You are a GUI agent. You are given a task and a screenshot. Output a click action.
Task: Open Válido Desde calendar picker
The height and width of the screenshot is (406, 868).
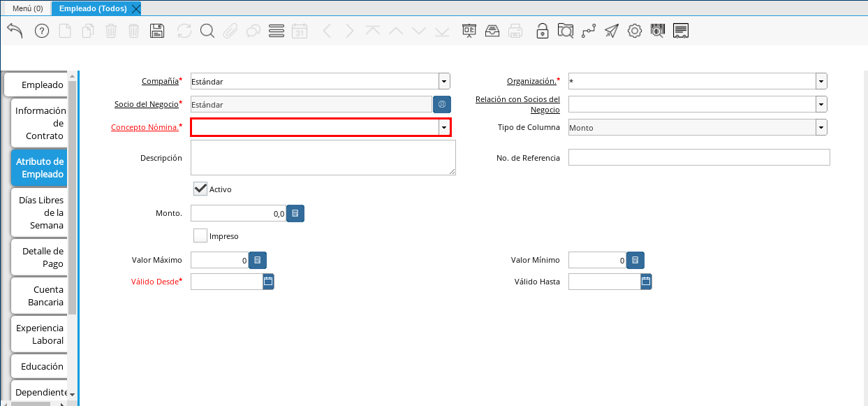pyautogui.click(x=268, y=282)
